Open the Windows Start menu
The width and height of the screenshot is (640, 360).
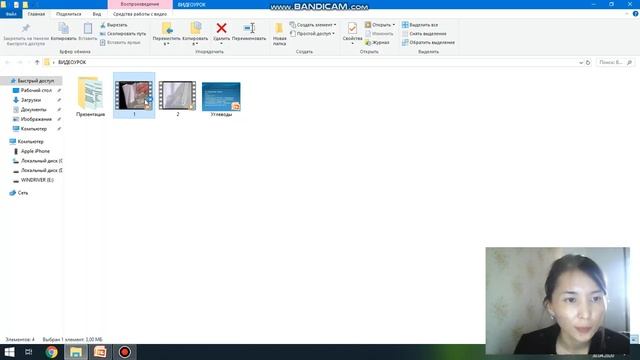click(x=9, y=352)
